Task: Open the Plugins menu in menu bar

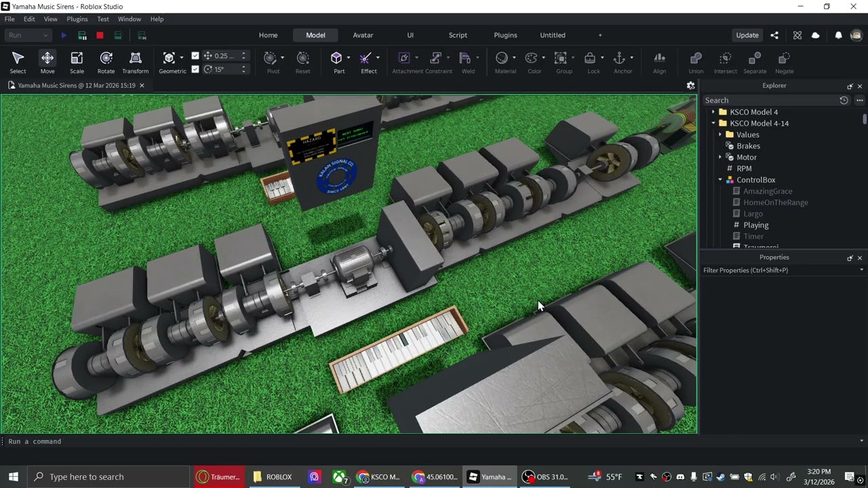Action: click(x=77, y=19)
